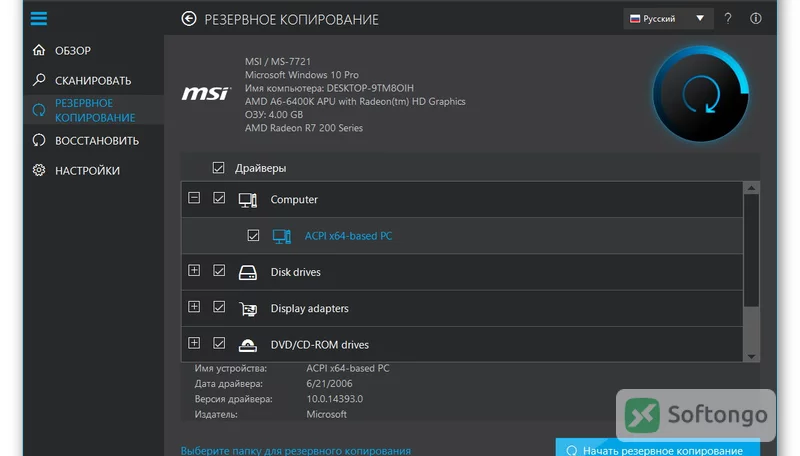The width and height of the screenshot is (800, 456).
Task: Click the Имя устройства: label
Action: 231,368
